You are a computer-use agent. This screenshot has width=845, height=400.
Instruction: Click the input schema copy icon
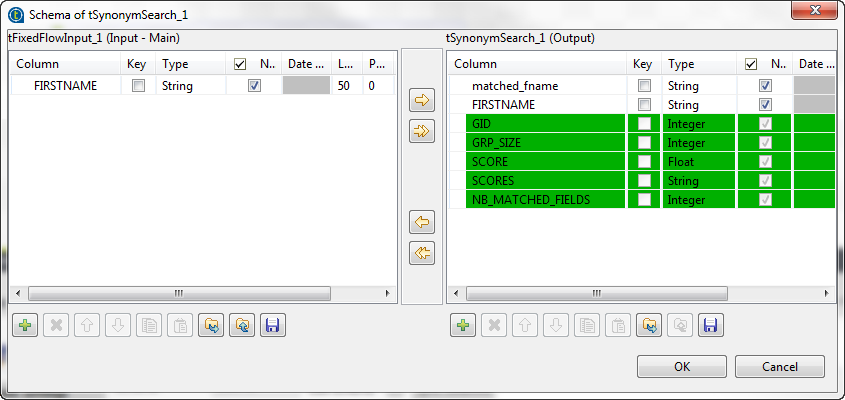pos(149,326)
